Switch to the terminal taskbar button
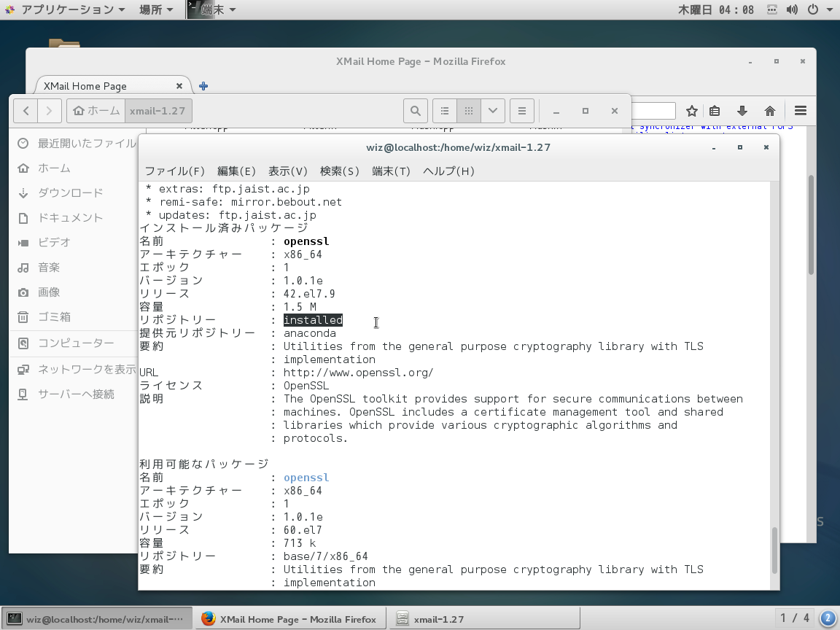The width and height of the screenshot is (840, 630). 96,619
